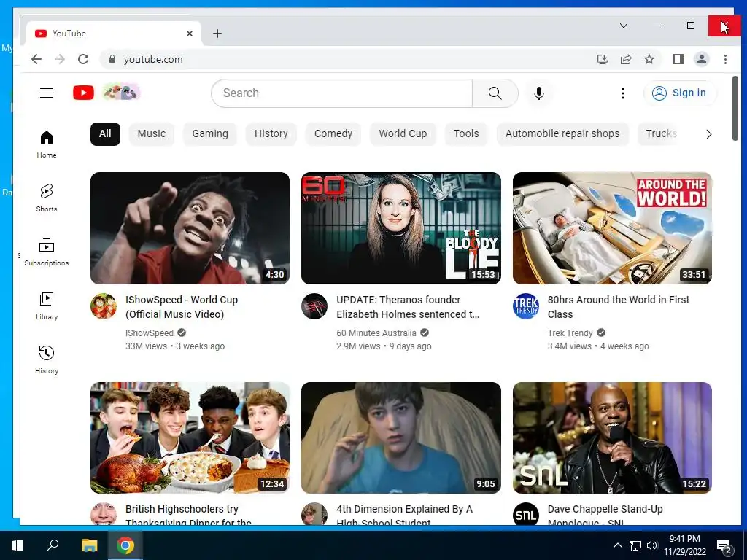Screen dimensions: 747x560
Task: Click the install app icon in address bar
Action: tap(602, 59)
